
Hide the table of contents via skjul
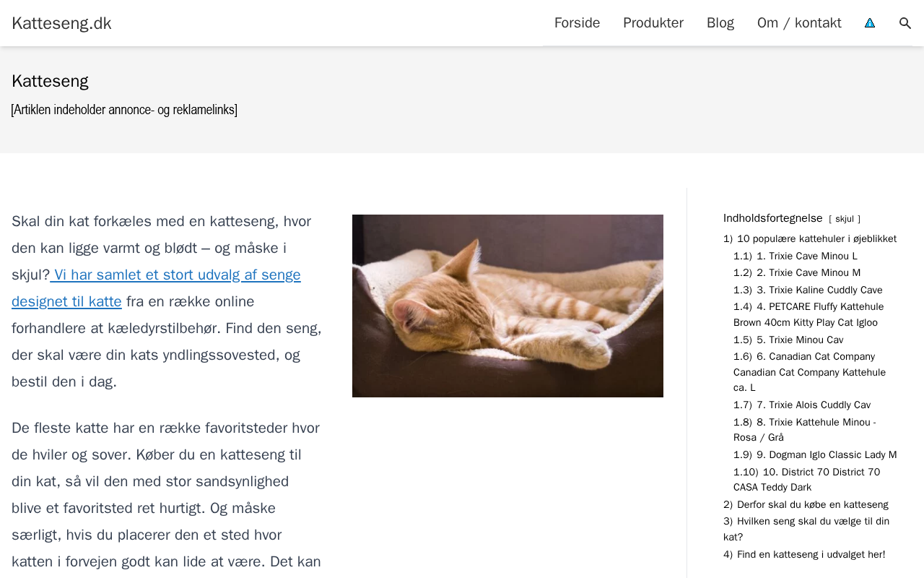click(x=845, y=219)
